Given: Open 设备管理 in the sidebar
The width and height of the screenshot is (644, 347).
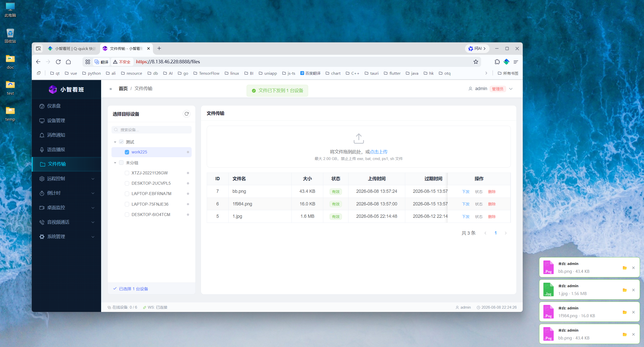Looking at the screenshot, I should click(x=67, y=121).
